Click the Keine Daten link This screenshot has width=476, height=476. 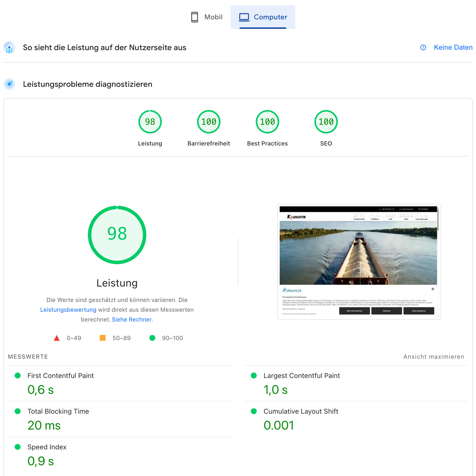pos(453,47)
